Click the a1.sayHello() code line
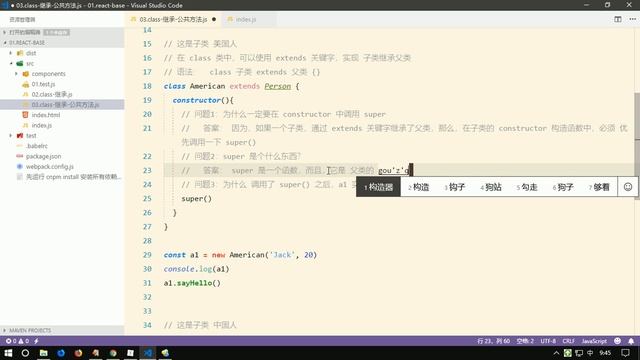The height and width of the screenshot is (360, 640). 192,283
